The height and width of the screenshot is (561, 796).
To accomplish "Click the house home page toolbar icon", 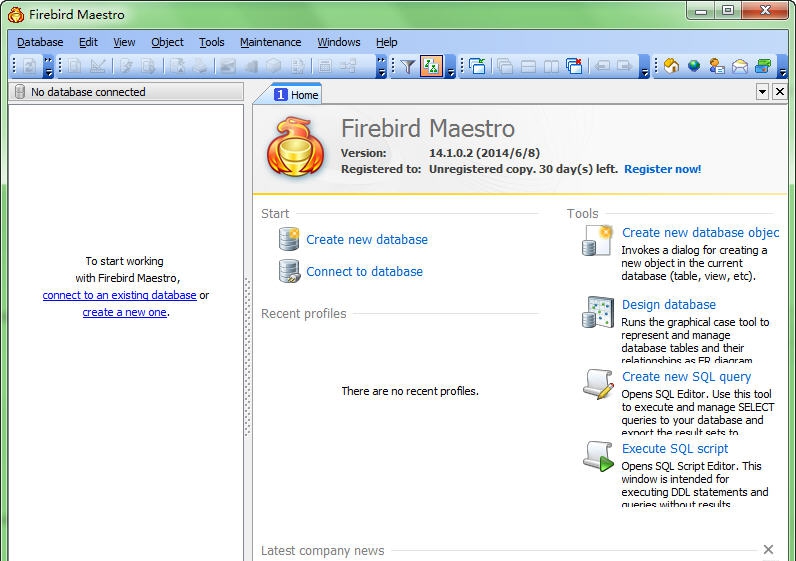I will (x=672, y=67).
